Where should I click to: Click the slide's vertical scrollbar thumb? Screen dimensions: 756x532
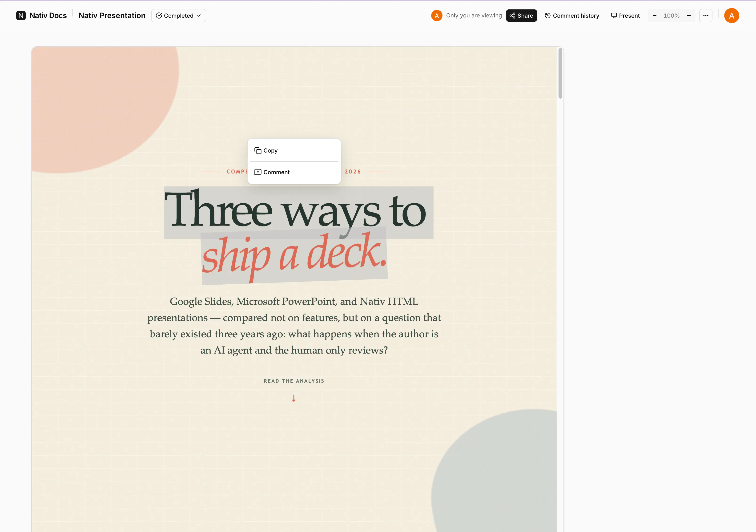[x=560, y=73]
